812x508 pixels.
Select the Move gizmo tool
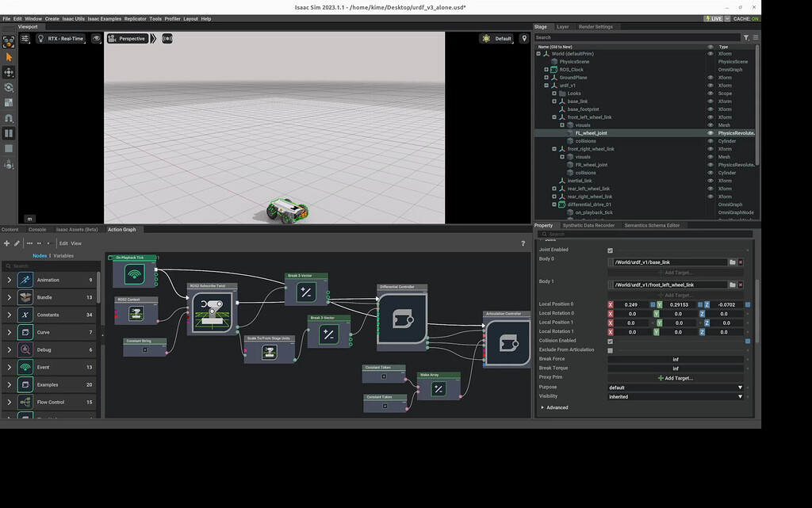pos(10,72)
